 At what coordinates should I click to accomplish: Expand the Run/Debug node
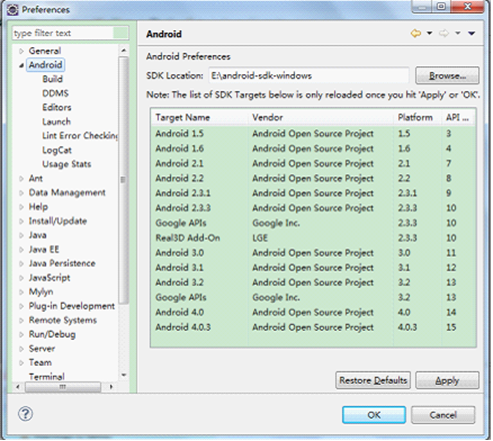pyautogui.click(x=21, y=334)
